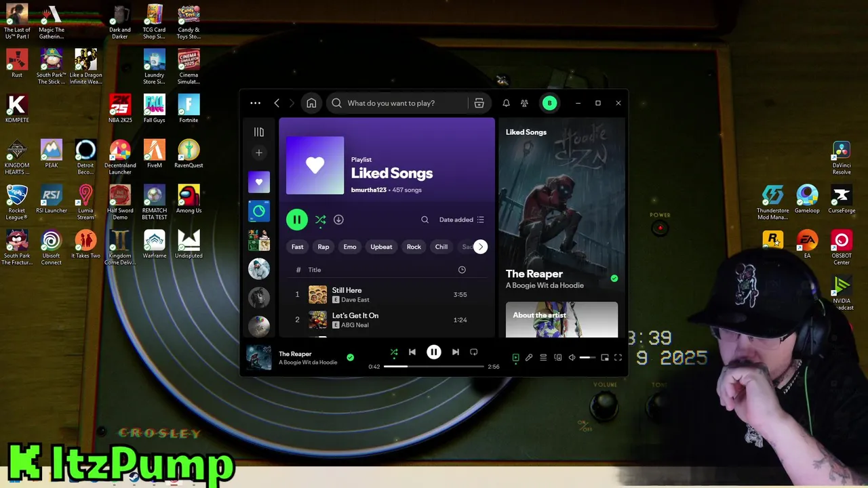Open Connect to a device
This screenshot has height=488, width=868.
pos(557,358)
